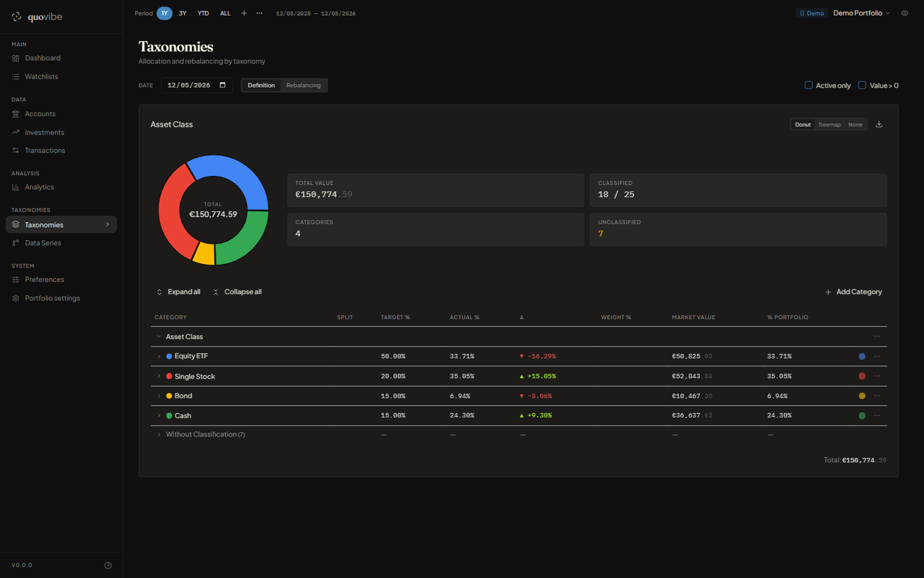This screenshot has height=578, width=924.
Task: Click the help question mark icon
Action: (x=108, y=565)
